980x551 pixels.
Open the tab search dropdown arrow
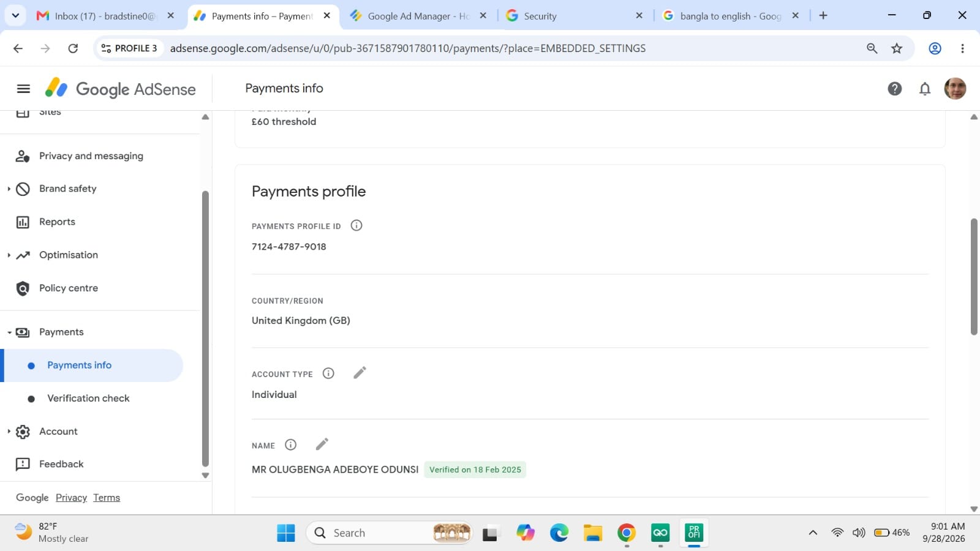click(15, 16)
